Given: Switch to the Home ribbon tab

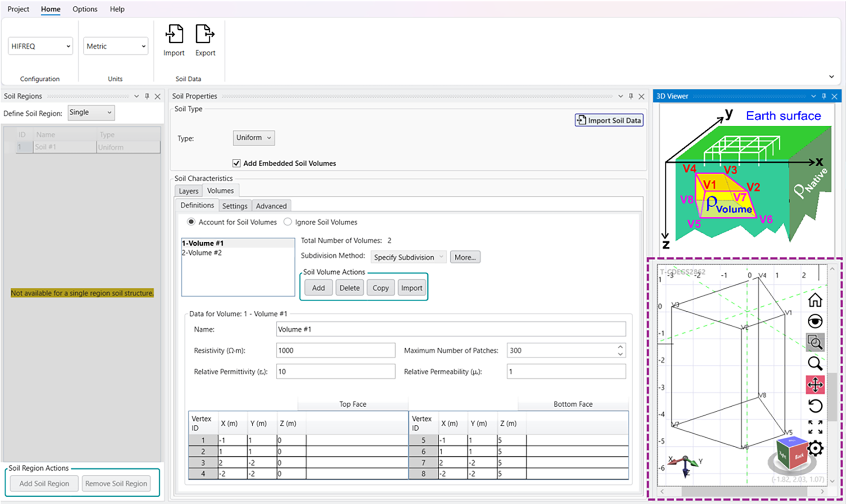Looking at the screenshot, I should click(50, 9).
